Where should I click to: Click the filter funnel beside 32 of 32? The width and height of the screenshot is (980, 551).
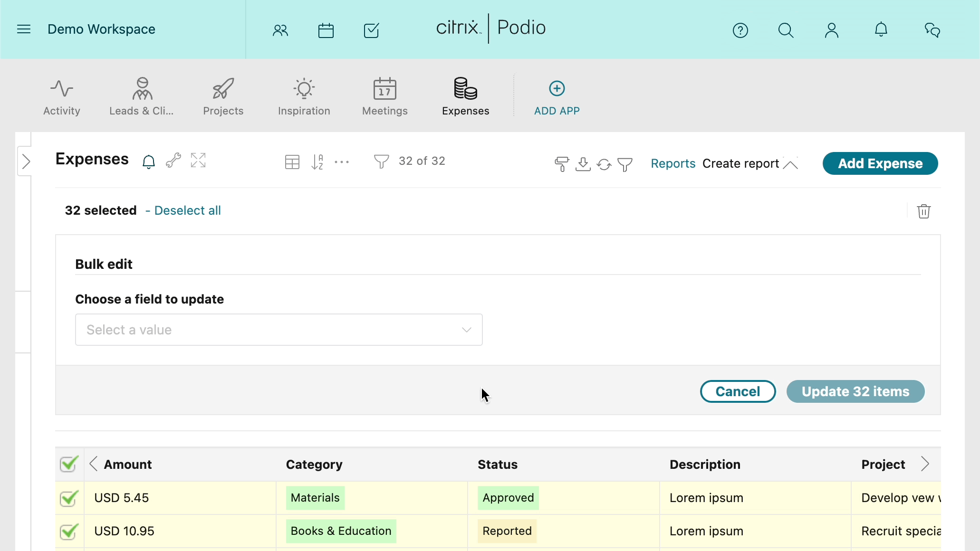pyautogui.click(x=381, y=161)
